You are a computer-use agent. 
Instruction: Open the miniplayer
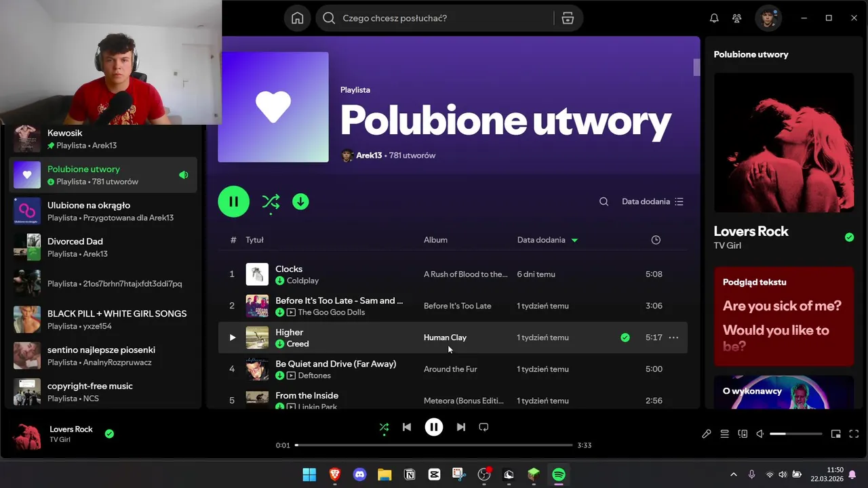point(836,434)
